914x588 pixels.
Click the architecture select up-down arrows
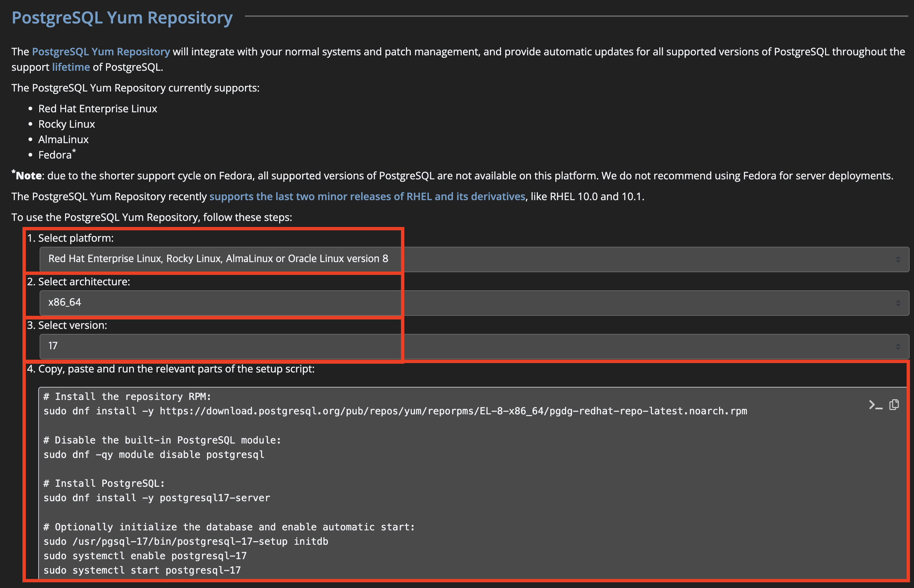tap(898, 303)
